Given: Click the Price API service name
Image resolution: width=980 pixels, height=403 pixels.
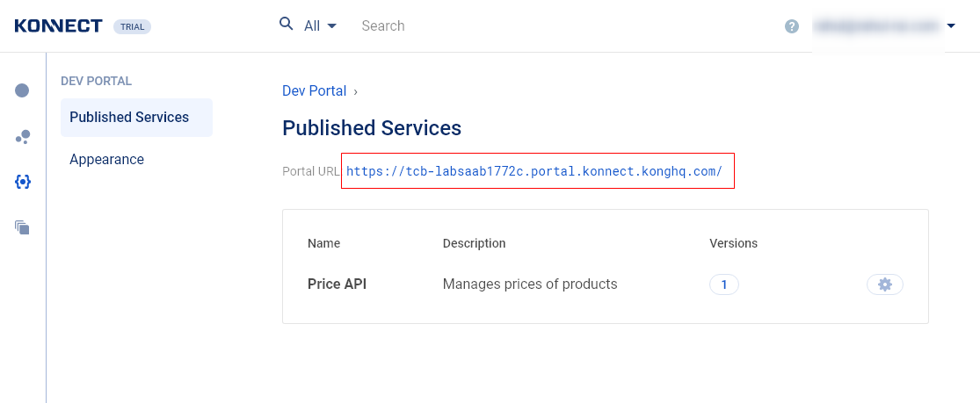Looking at the screenshot, I should 337,284.
